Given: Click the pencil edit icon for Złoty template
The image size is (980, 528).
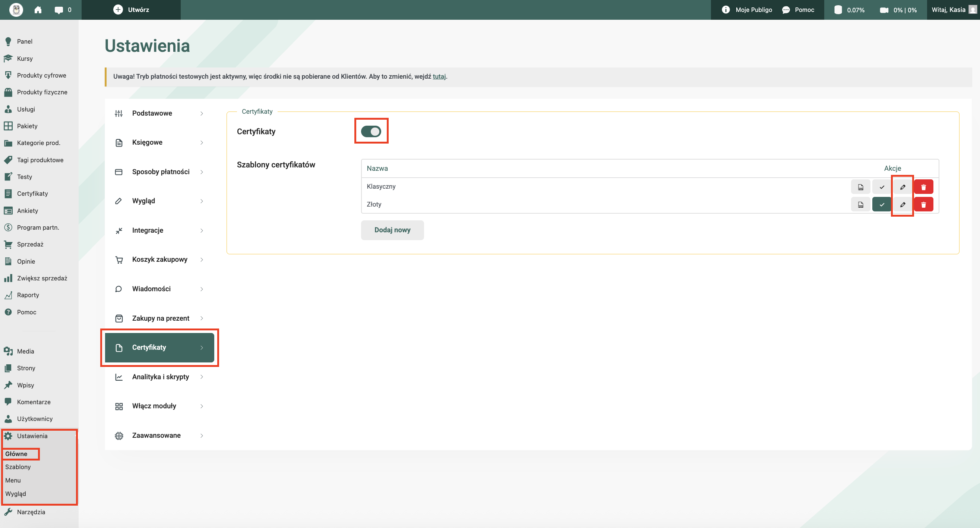Looking at the screenshot, I should click(902, 205).
